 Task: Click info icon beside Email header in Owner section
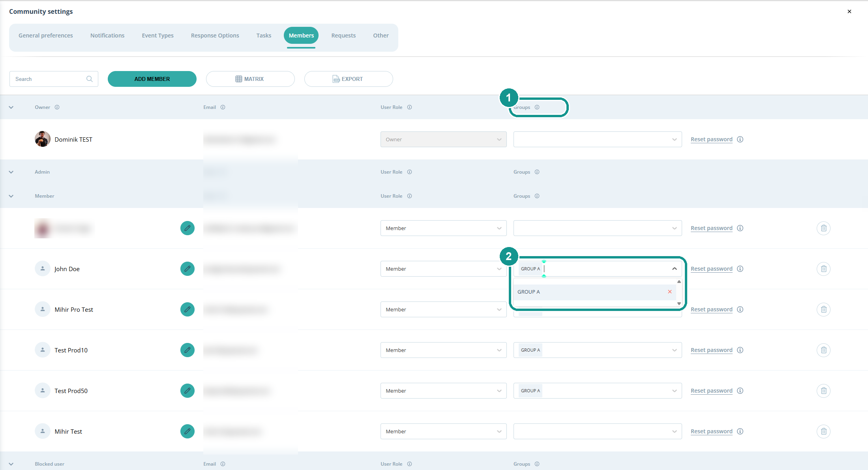click(x=223, y=107)
